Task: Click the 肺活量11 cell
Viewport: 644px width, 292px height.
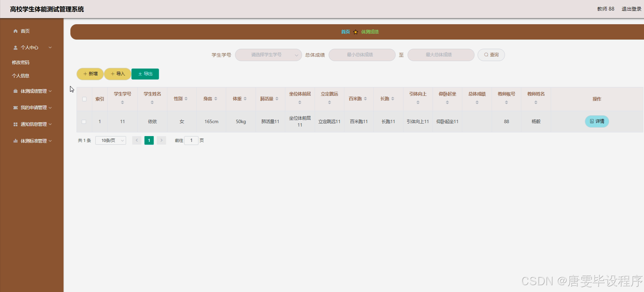Action: coord(270,121)
